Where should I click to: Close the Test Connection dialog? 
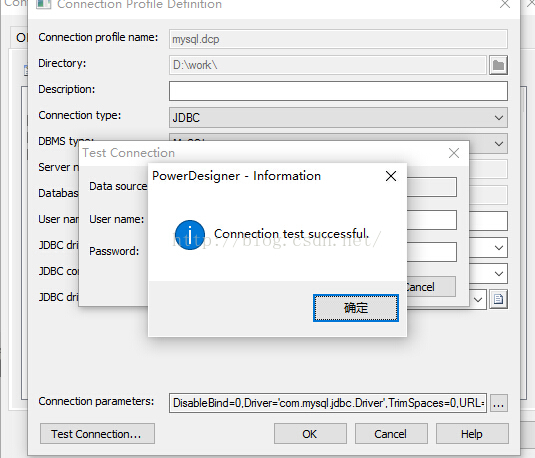454,153
